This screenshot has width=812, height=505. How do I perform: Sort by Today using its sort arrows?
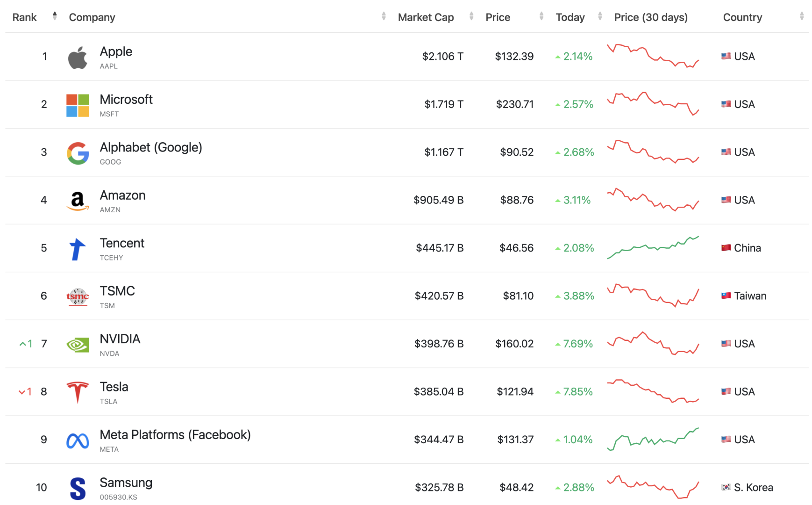(600, 16)
